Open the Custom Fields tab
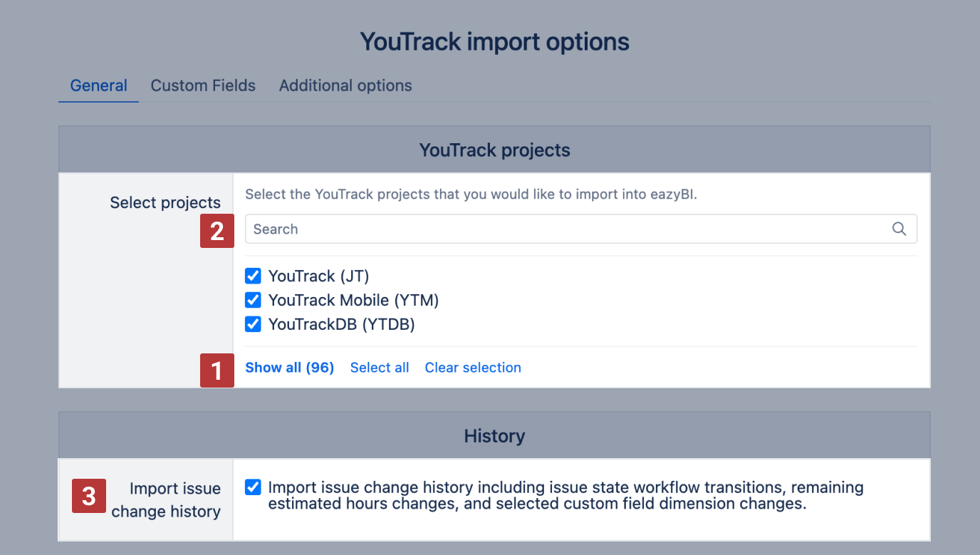The width and height of the screenshot is (980, 555). 203,85
